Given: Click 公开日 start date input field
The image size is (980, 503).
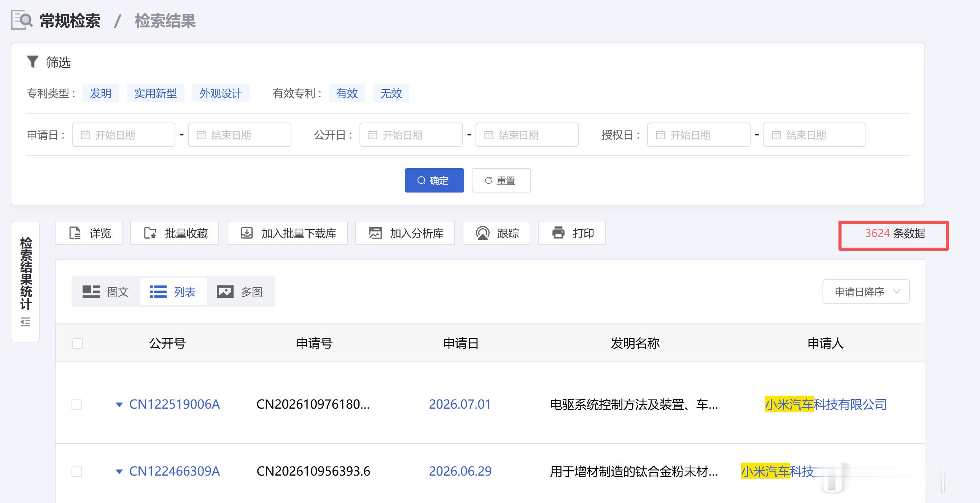Looking at the screenshot, I should coord(411,135).
